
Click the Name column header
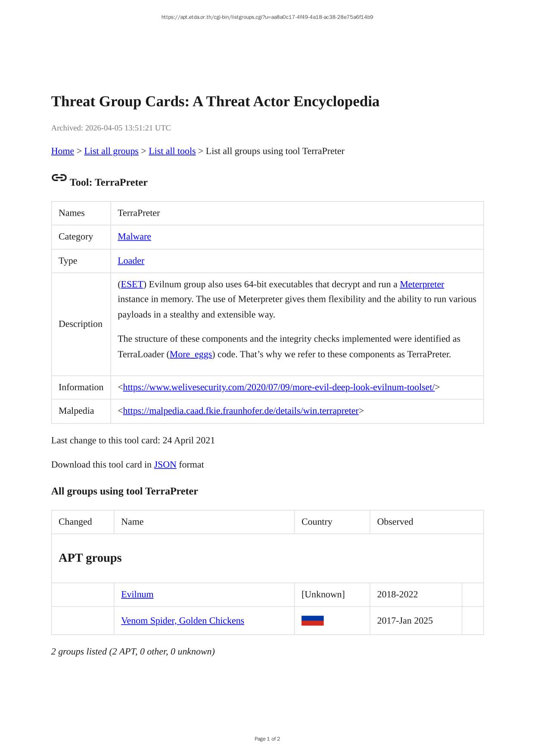tap(132, 522)
